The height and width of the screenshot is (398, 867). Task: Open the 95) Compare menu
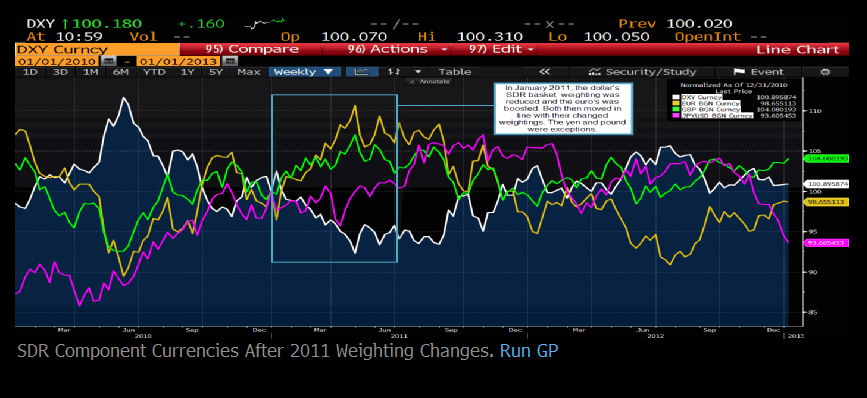coord(251,49)
